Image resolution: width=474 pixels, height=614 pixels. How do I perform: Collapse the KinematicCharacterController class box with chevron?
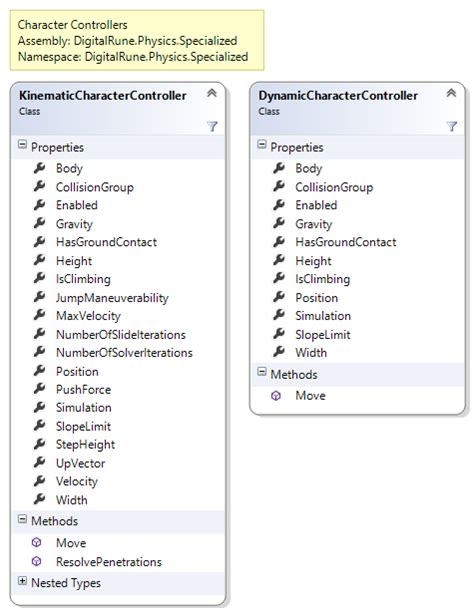click(x=212, y=93)
